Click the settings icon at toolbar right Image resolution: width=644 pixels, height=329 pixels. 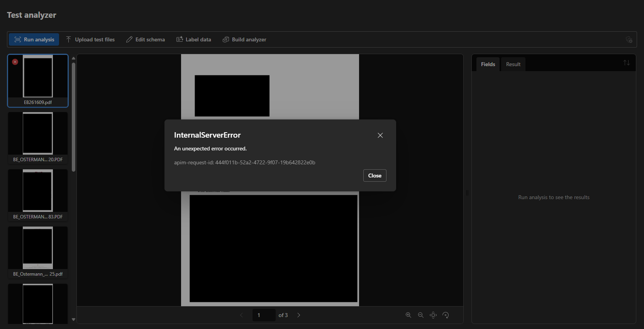click(x=629, y=39)
